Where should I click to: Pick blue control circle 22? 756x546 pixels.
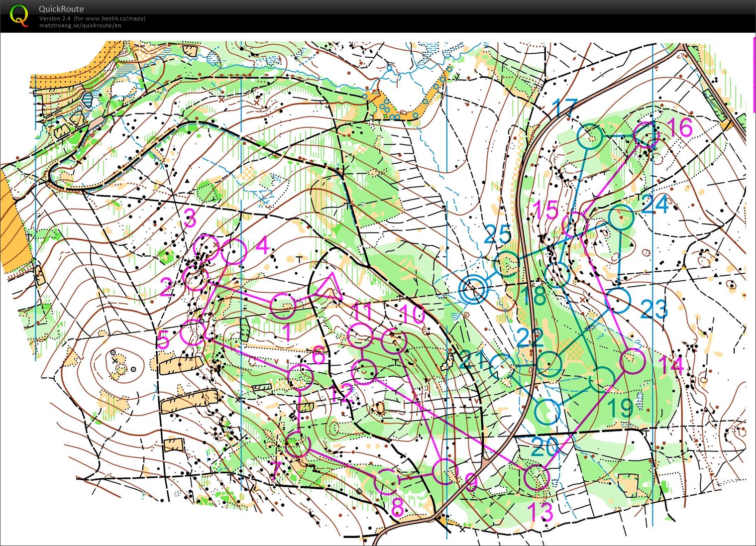(x=549, y=364)
